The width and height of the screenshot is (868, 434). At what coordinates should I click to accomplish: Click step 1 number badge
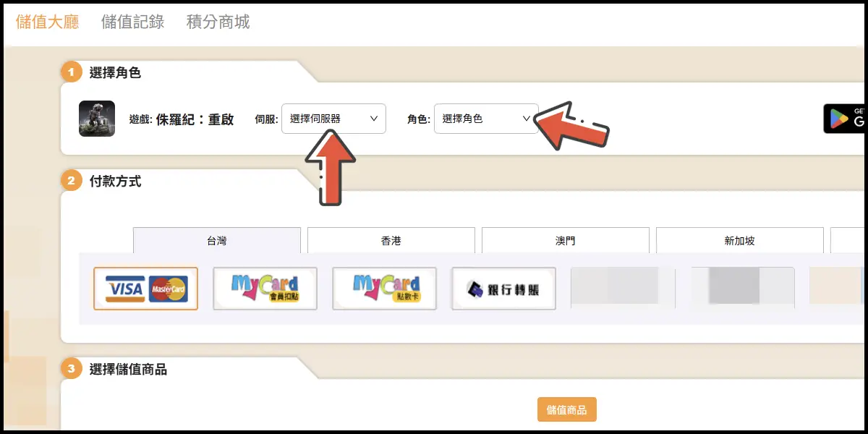71,72
